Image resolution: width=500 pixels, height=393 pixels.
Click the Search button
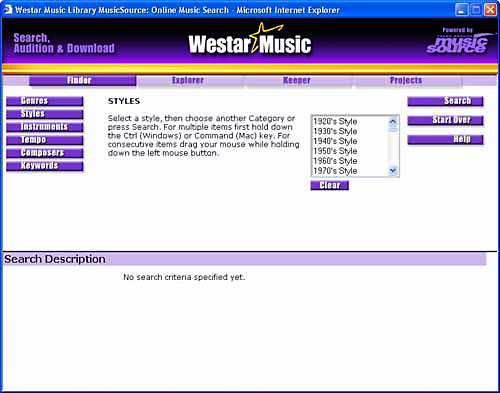tap(445, 101)
